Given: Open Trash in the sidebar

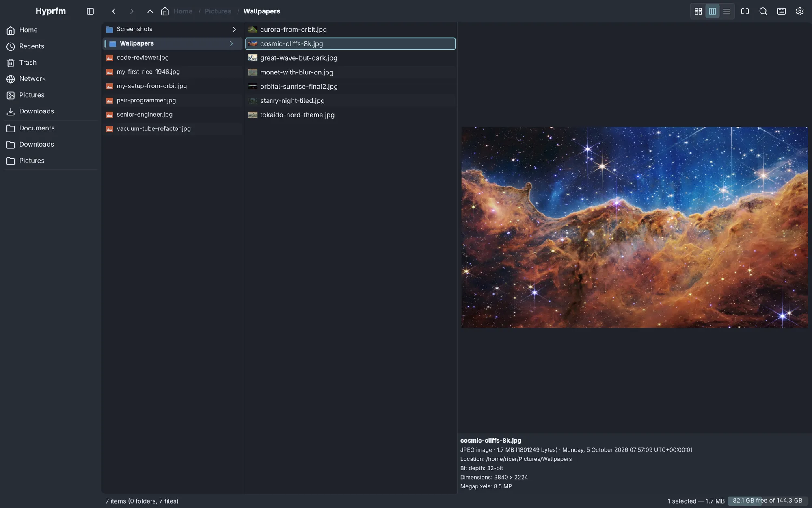Looking at the screenshot, I should click(x=51, y=63).
